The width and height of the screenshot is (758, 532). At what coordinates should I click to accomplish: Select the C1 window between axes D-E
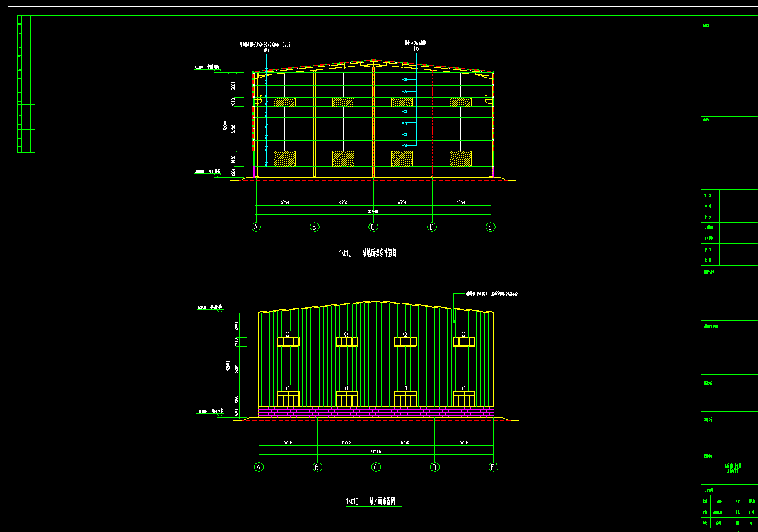(464, 398)
